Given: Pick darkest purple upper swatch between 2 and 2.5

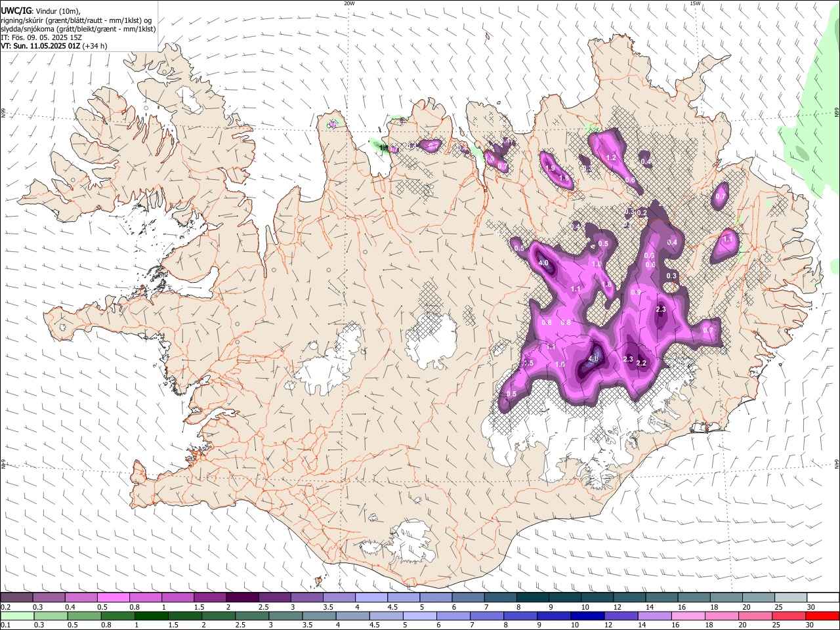Looking at the screenshot, I should (x=242, y=597).
